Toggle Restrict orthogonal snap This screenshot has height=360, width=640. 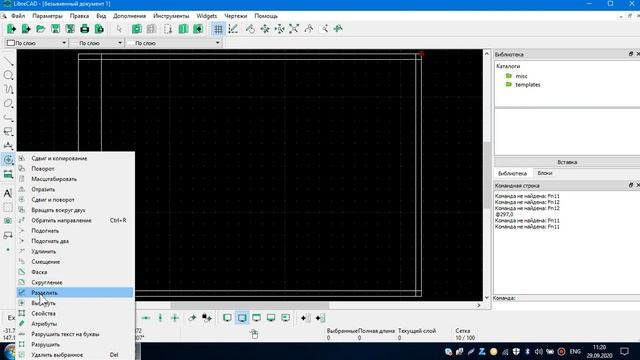tap(175, 318)
